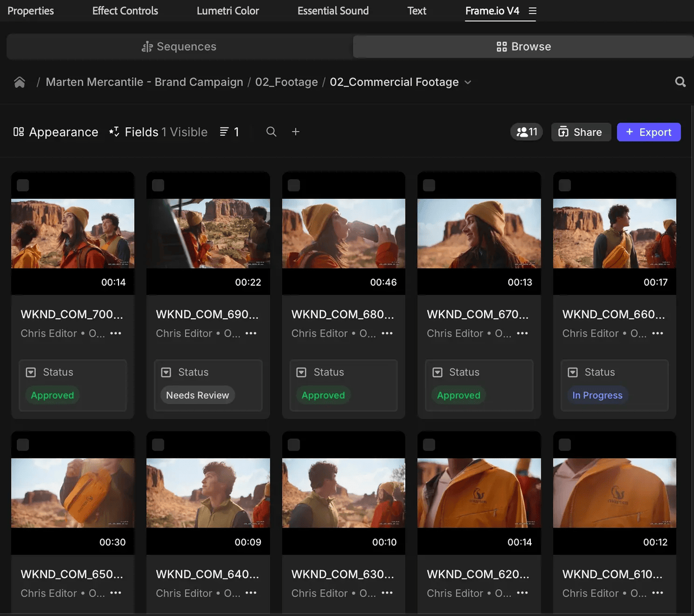
Task: Tick the selection checkbox on WKND_COM_700 thumbnail
Action: tap(22, 185)
